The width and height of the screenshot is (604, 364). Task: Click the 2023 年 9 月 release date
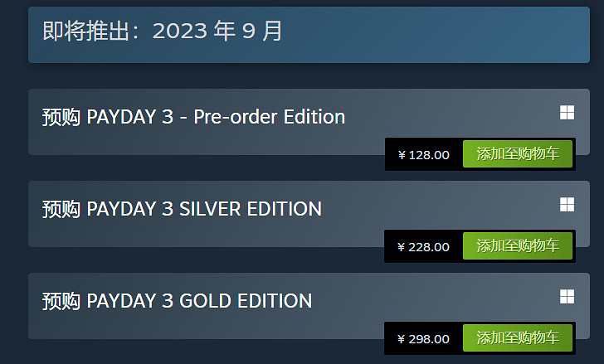pos(218,32)
